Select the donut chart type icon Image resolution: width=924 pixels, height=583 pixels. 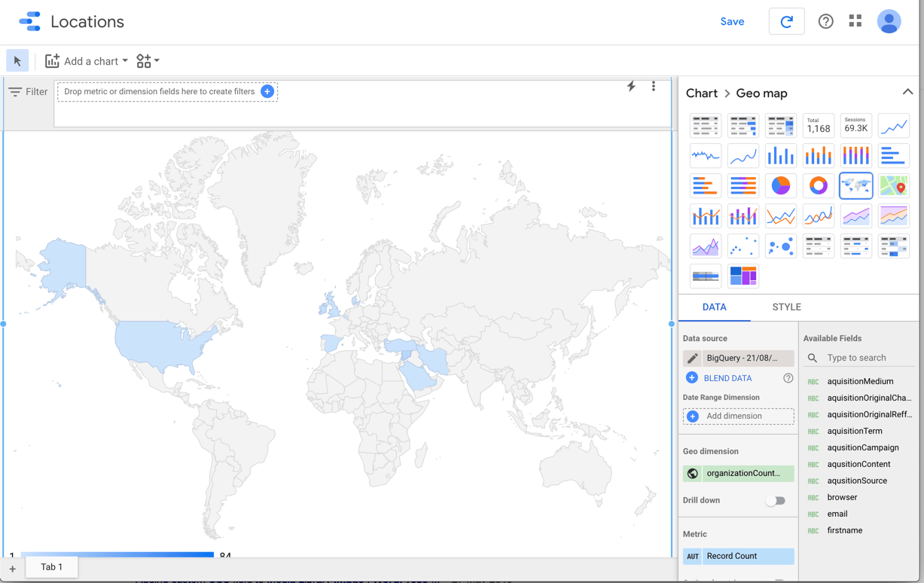coord(818,185)
